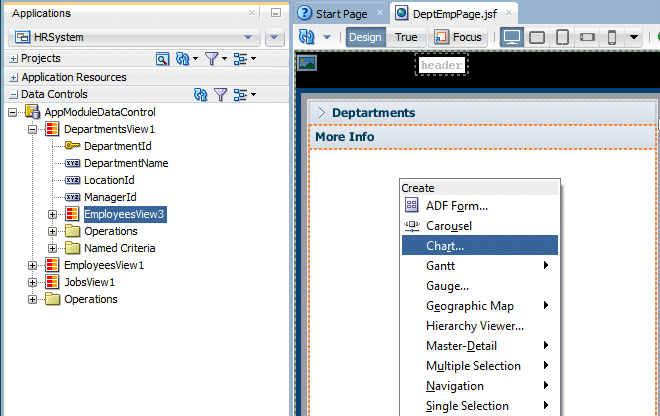Viewport: 660px width, 416px height.
Task: Open view options icon in Data Controls
Action: pos(240,94)
